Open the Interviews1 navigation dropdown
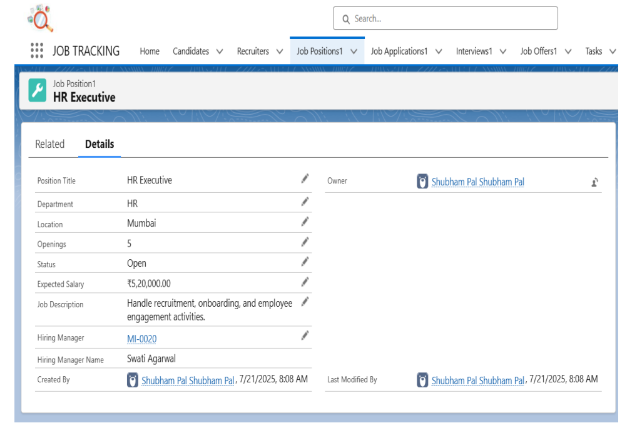Image resolution: width=633 pixels, height=433 pixels. click(502, 52)
